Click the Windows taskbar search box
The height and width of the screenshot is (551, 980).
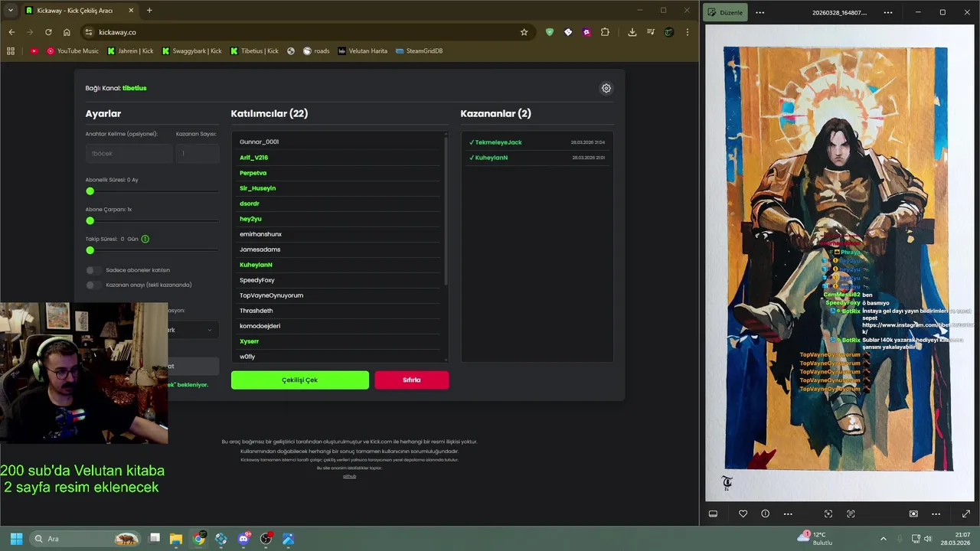pos(85,539)
